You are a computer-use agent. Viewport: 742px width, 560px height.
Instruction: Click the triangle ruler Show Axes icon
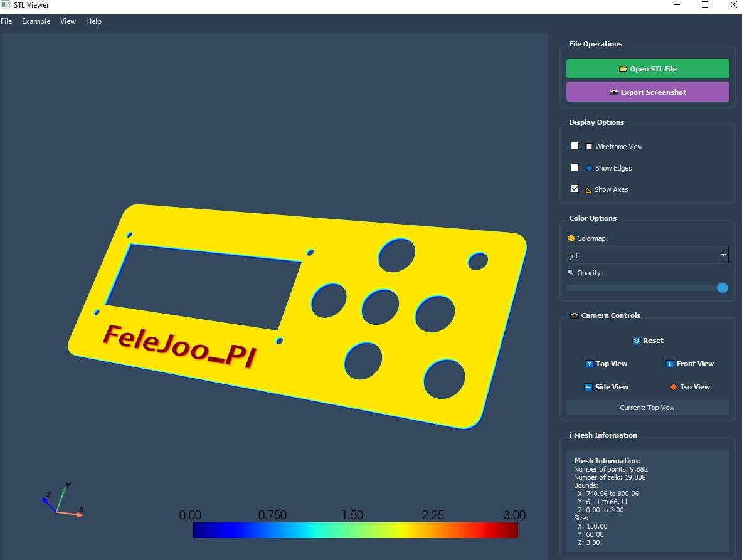tap(589, 189)
